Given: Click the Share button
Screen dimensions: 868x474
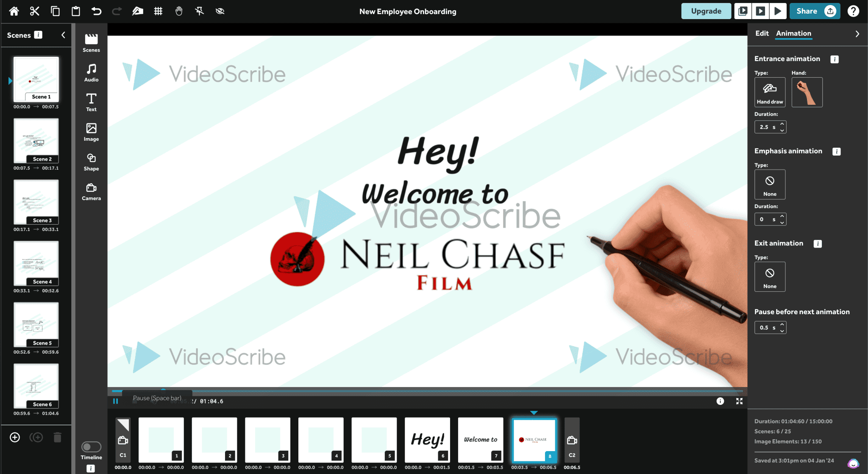Looking at the screenshot, I should click(x=815, y=11).
